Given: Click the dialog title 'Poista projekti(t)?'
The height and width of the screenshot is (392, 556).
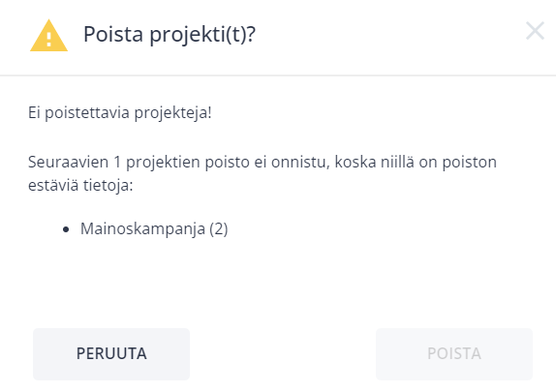Looking at the screenshot, I should 170,35.
